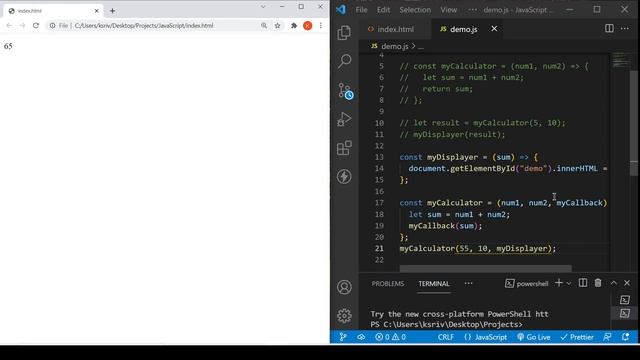The image size is (640, 360).
Task: Click the file info icon in address bar
Action: pos(53,25)
